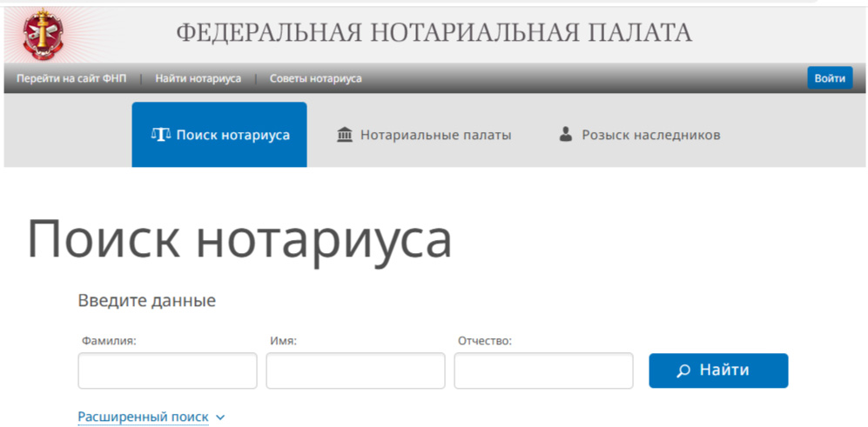Open the Поиск нотариуса tab

(x=219, y=135)
